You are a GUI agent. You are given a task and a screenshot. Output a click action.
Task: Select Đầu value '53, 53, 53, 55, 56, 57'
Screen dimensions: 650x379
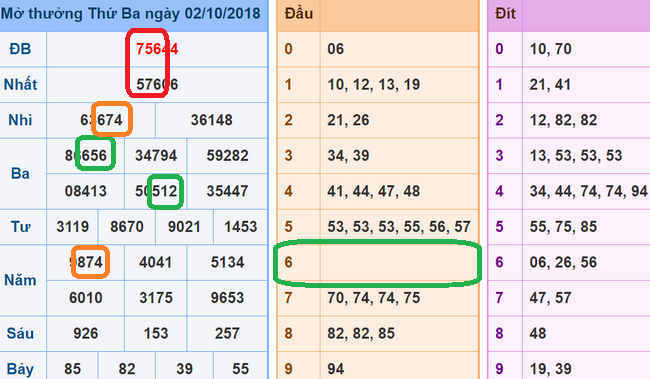(399, 227)
